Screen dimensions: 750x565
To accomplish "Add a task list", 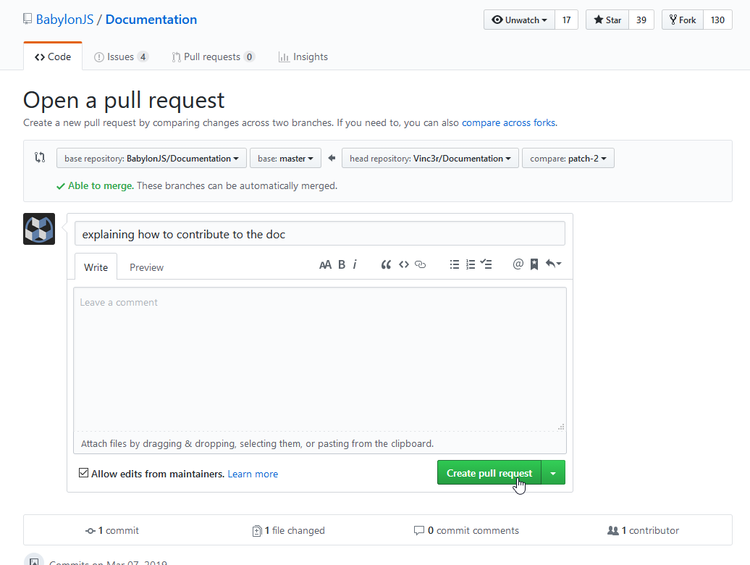I will pos(486,264).
